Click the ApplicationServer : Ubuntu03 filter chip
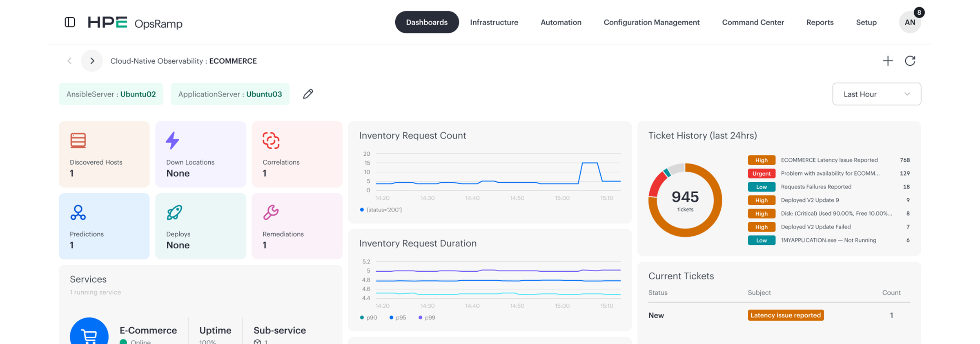The image size is (980, 344). pos(230,94)
